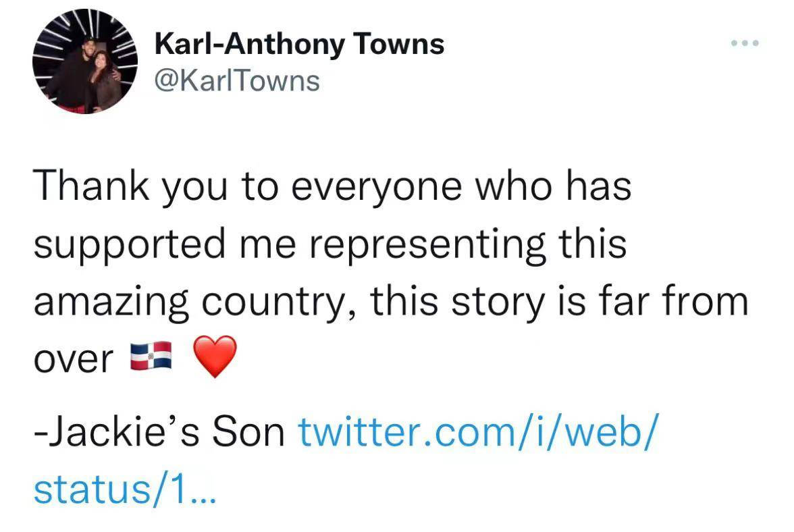794x532 pixels.
Task: Click the red heart emoji
Action: click(x=215, y=356)
